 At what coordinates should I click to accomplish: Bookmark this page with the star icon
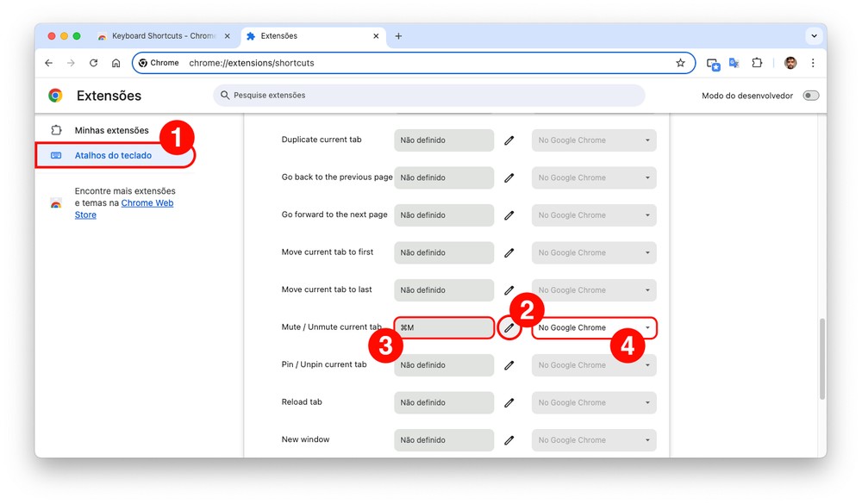point(681,63)
